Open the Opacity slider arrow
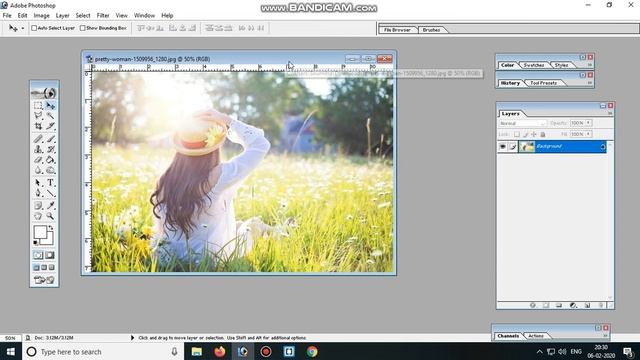640x360 pixels. click(x=589, y=123)
